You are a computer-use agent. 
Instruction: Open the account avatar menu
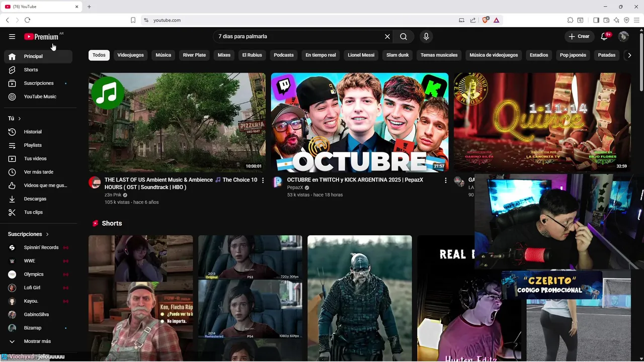pos(623,37)
